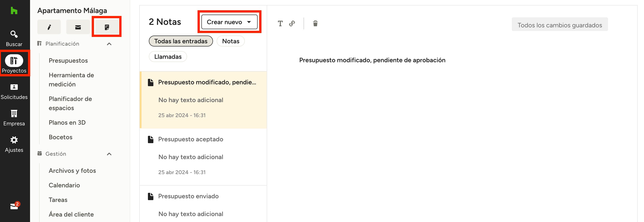Viewport: 644px width, 222px height.
Task: Collapse the Gestión section
Action: (x=109, y=154)
